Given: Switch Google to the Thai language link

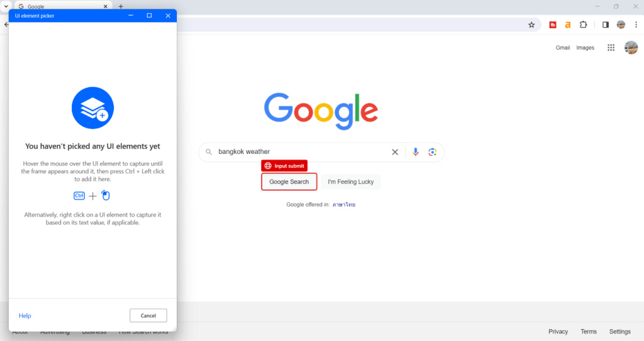Looking at the screenshot, I should pos(344,204).
